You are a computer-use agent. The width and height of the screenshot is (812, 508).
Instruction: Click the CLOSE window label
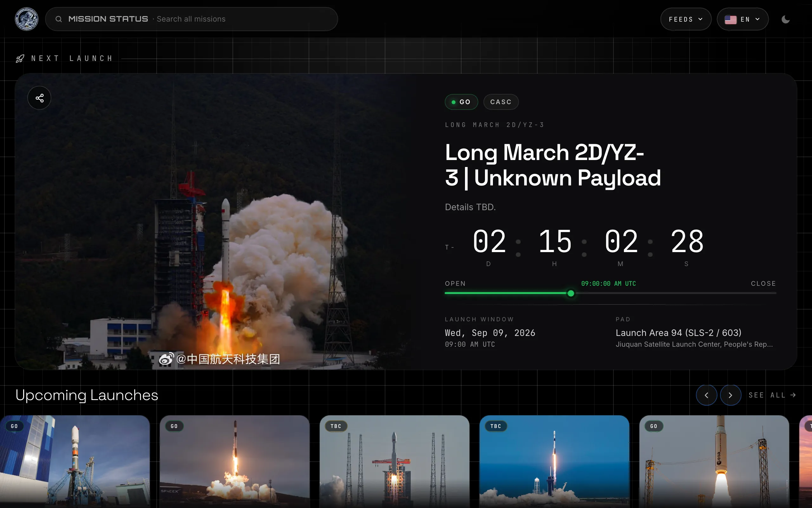coord(763,284)
